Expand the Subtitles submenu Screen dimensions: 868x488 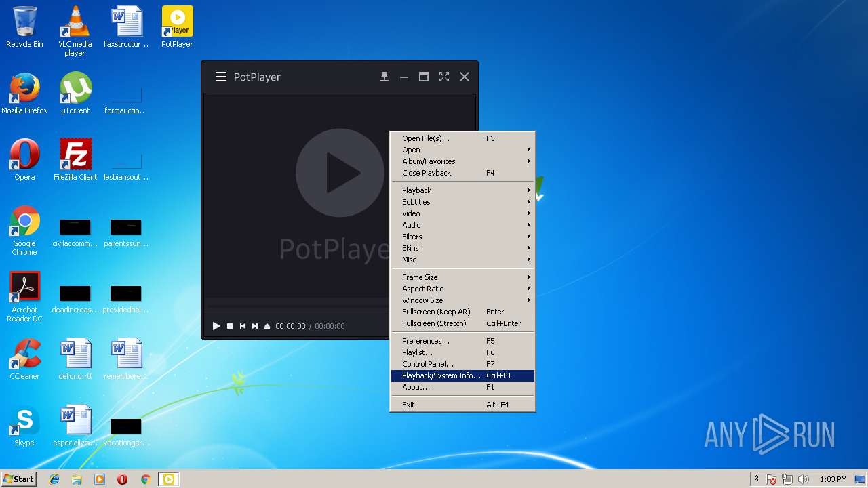(x=463, y=202)
